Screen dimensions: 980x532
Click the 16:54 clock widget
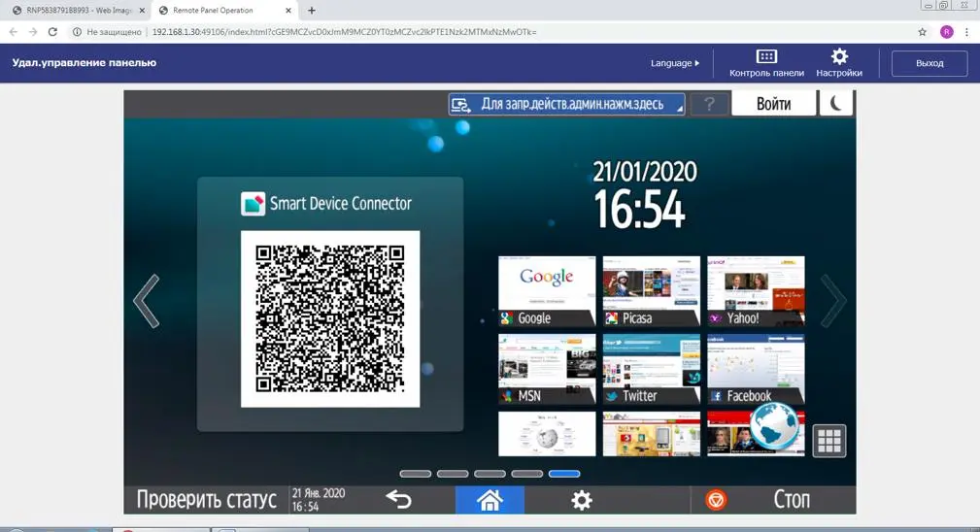pos(639,209)
